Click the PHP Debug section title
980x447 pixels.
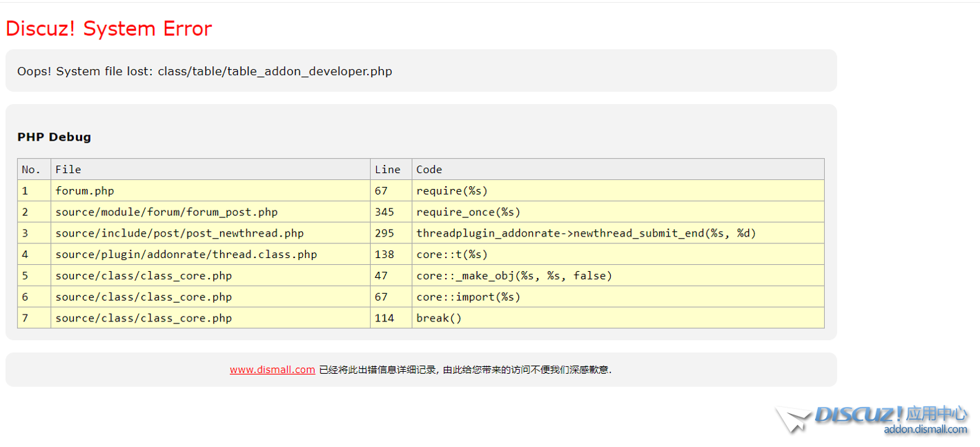(x=54, y=137)
